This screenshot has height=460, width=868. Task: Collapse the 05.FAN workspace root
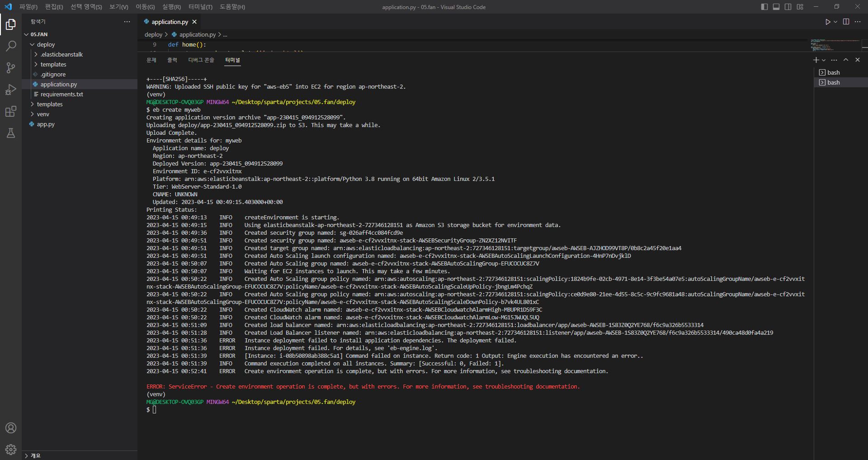pyautogui.click(x=27, y=34)
